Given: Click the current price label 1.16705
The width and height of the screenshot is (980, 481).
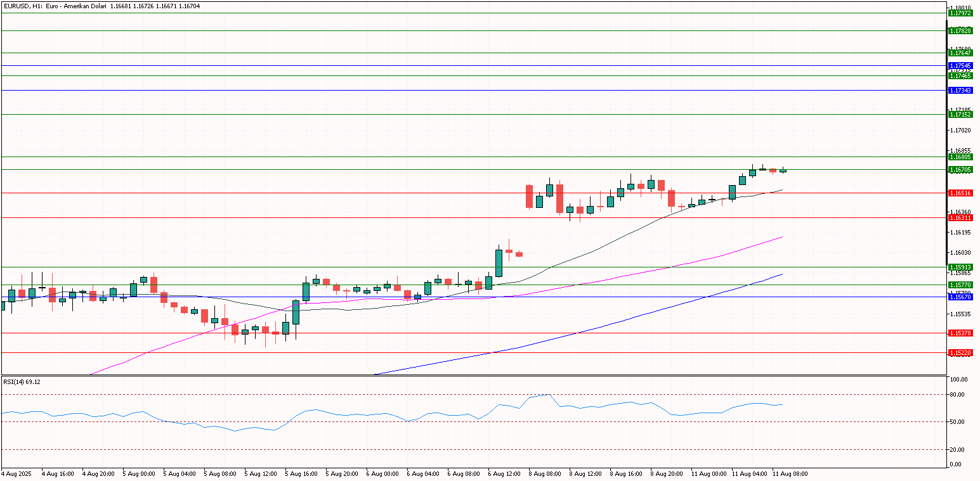Looking at the screenshot, I should [x=960, y=169].
